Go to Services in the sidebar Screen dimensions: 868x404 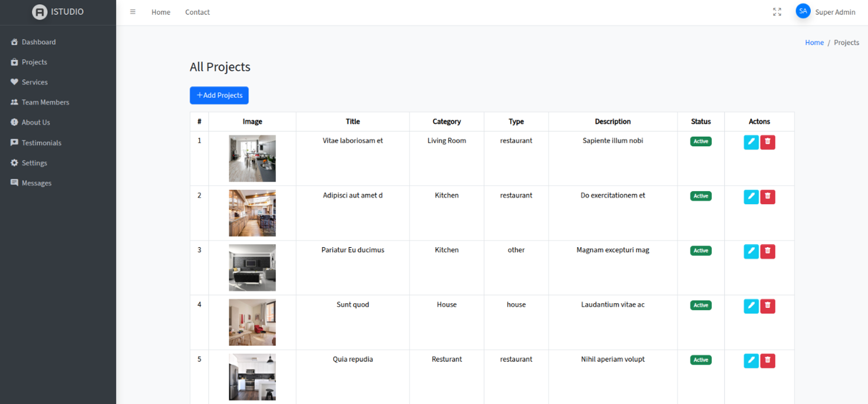pyautogui.click(x=34, y=82)
